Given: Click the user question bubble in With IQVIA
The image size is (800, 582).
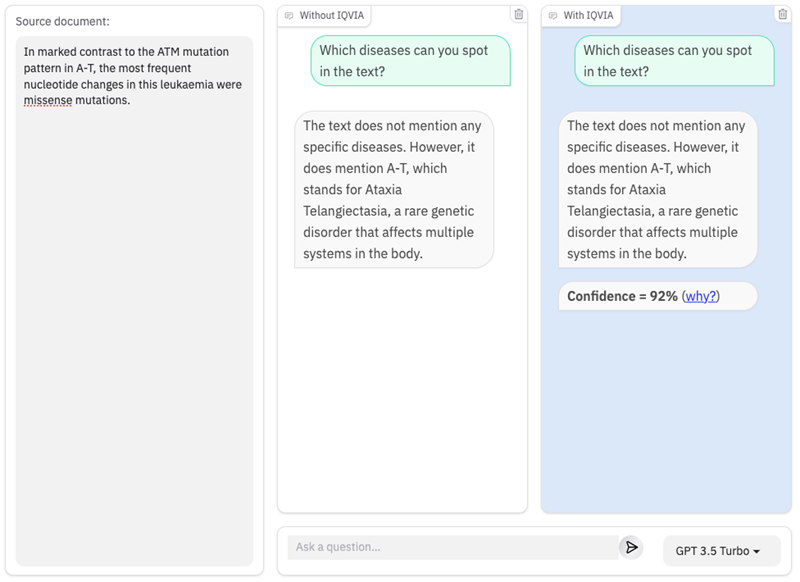Looking at the screenshot, I should (674, 61).
